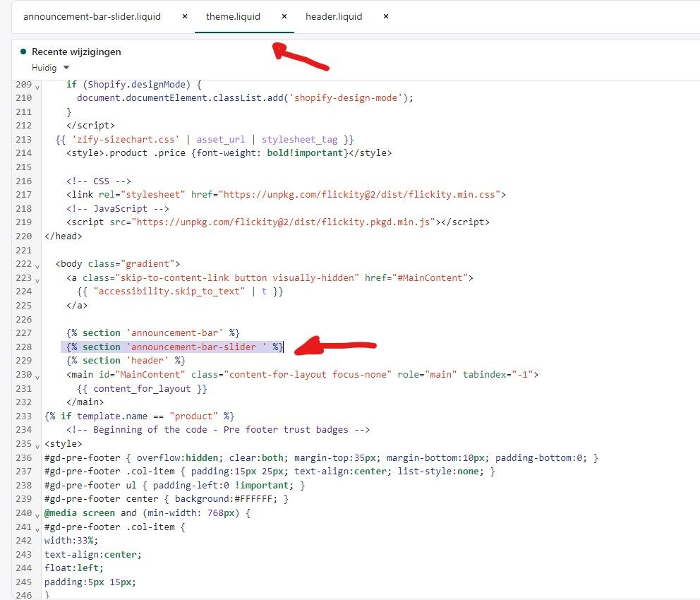This screenshot has height=600, width=700.
Task: Click the content_for_layout code line
Action: pos(142,388)
